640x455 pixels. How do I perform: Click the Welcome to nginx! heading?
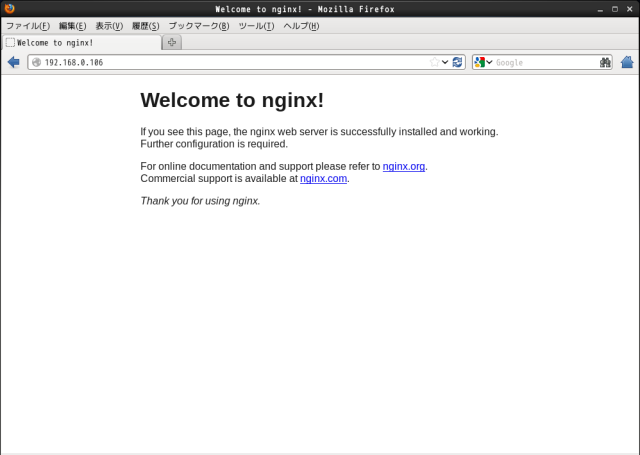(232, 100)
